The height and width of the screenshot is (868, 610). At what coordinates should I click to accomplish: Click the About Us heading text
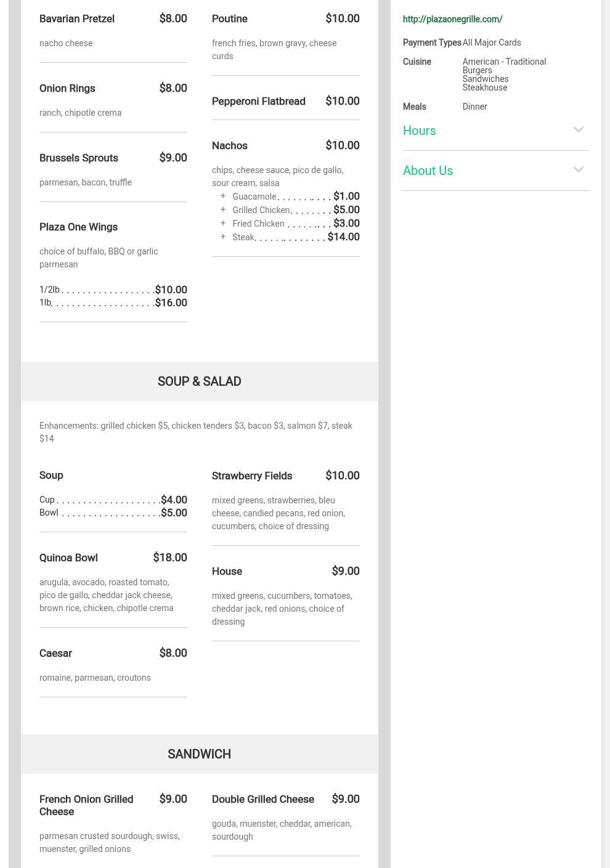click(x=428, y=171)
